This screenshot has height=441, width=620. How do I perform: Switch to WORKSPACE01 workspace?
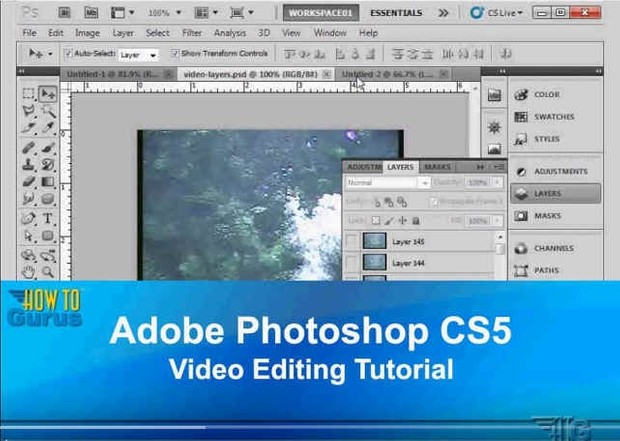(x=321, y=13)
